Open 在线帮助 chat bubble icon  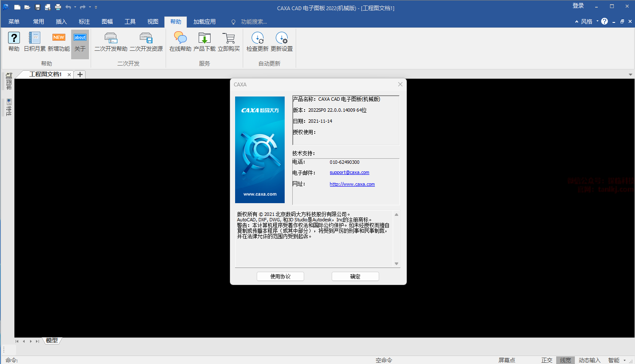tap(180, 39)
